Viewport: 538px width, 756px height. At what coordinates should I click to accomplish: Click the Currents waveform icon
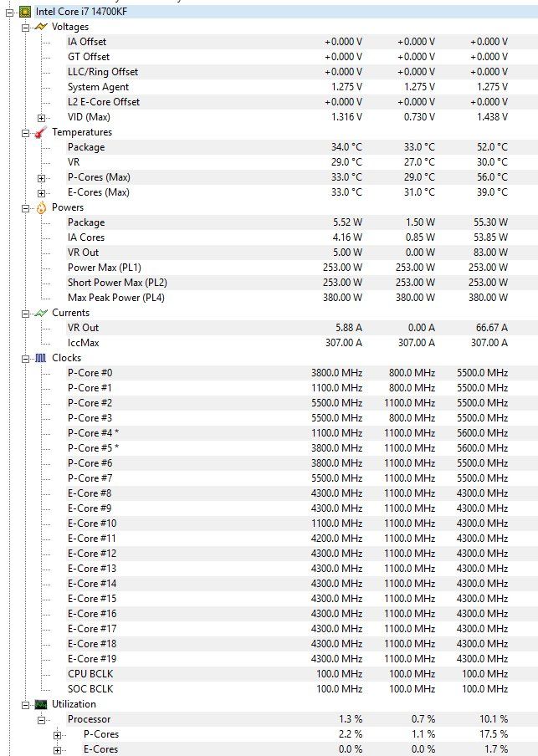[41, 313]
